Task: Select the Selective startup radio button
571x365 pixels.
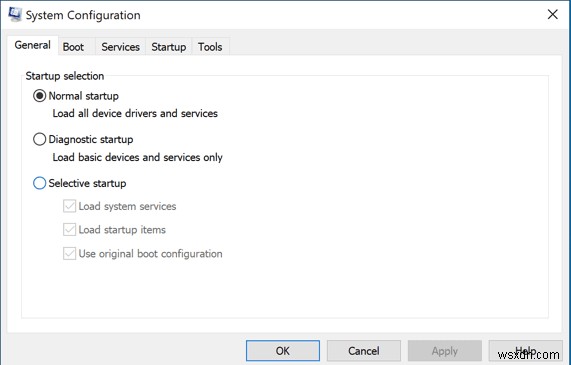Action: [x=39, y=183]
